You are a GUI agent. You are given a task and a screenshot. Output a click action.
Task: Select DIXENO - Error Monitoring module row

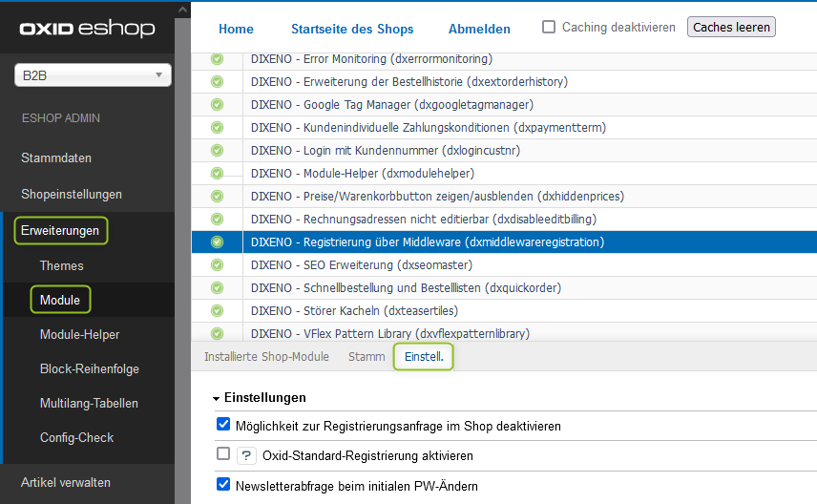click(x=504, y=59)
